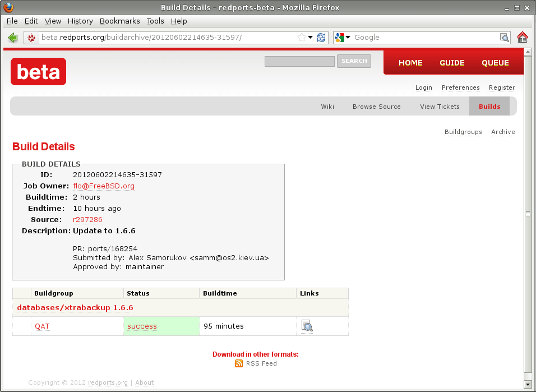The width and height of the screenshot is (536, 392).
Task: Open the Bookmarks menu
Action: (119, 21)
